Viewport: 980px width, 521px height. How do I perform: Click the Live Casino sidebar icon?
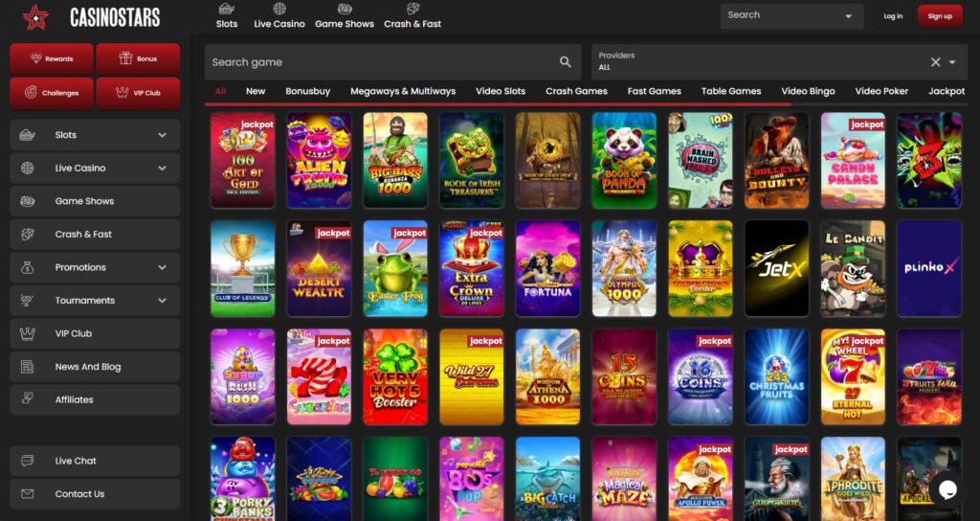pos(27,169)
